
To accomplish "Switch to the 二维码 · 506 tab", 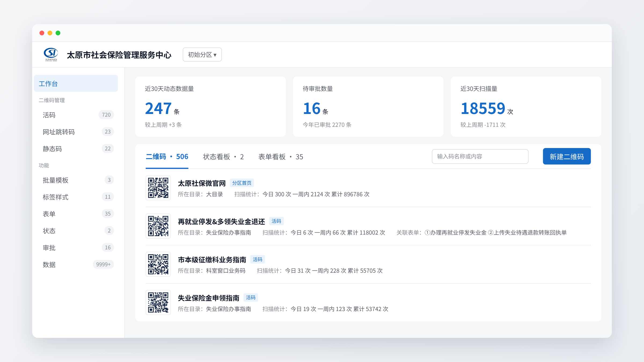I will coord(167,157).
